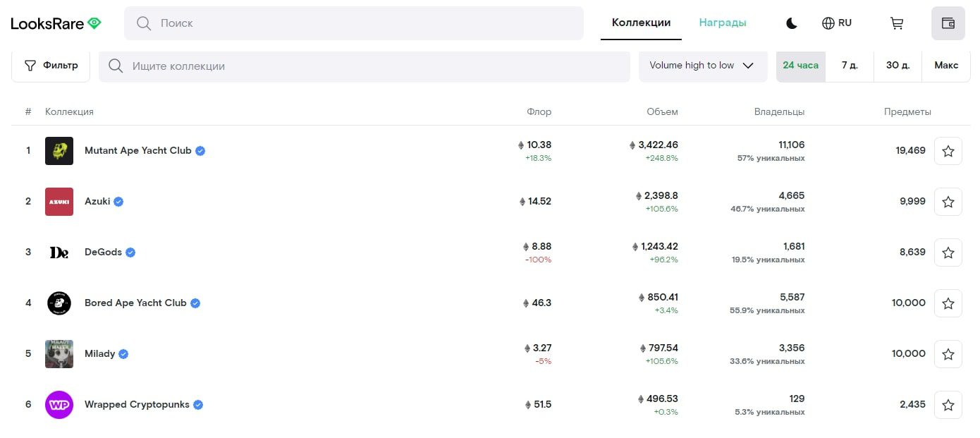
Task: Click the magnifier icon in the collections search bar
Action: click(x=115, y=66)
